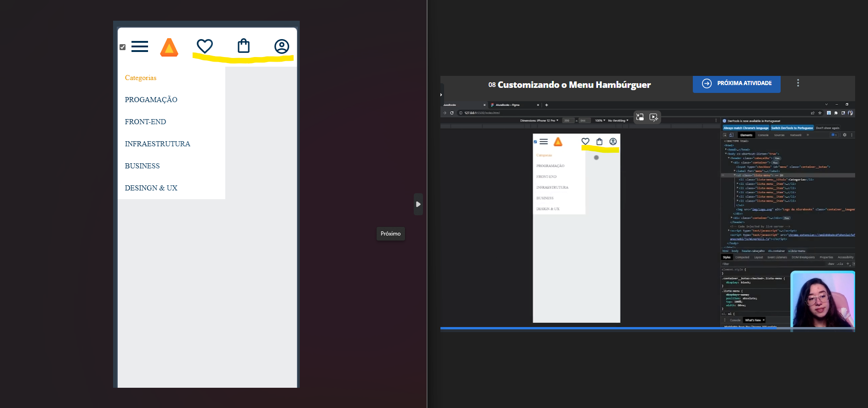868x408 pixels.
Task: Click the device width field showing 390
Action: (568, 121)
